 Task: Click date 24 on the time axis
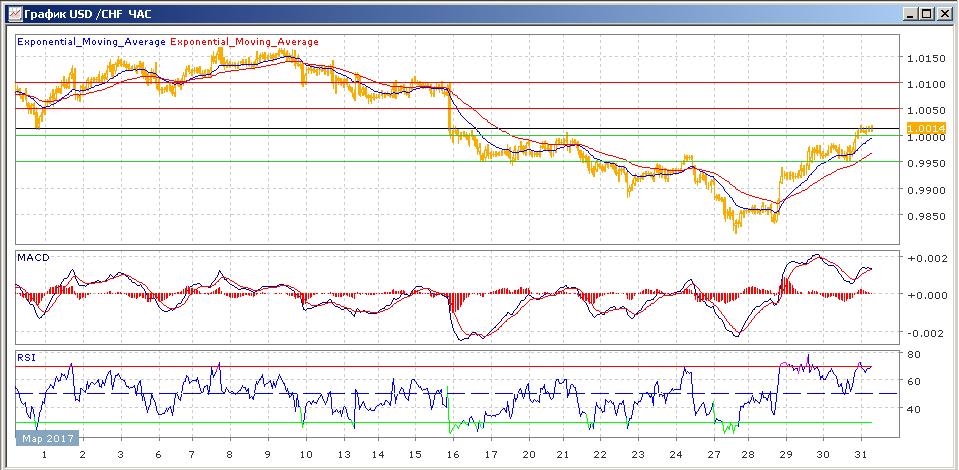tap(676, 456)
